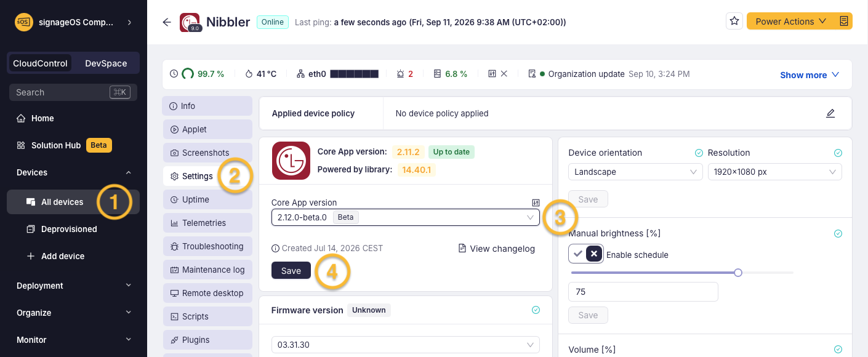Viewport: 868px width, 357px height.
Task: Expand the Deployment sidebar section
Action: 73,286
